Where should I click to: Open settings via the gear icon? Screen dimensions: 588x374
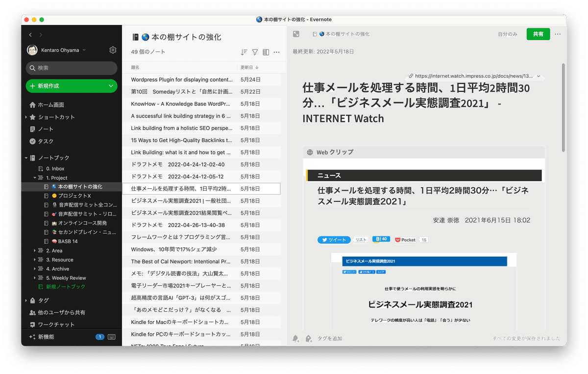pos(113,50)
